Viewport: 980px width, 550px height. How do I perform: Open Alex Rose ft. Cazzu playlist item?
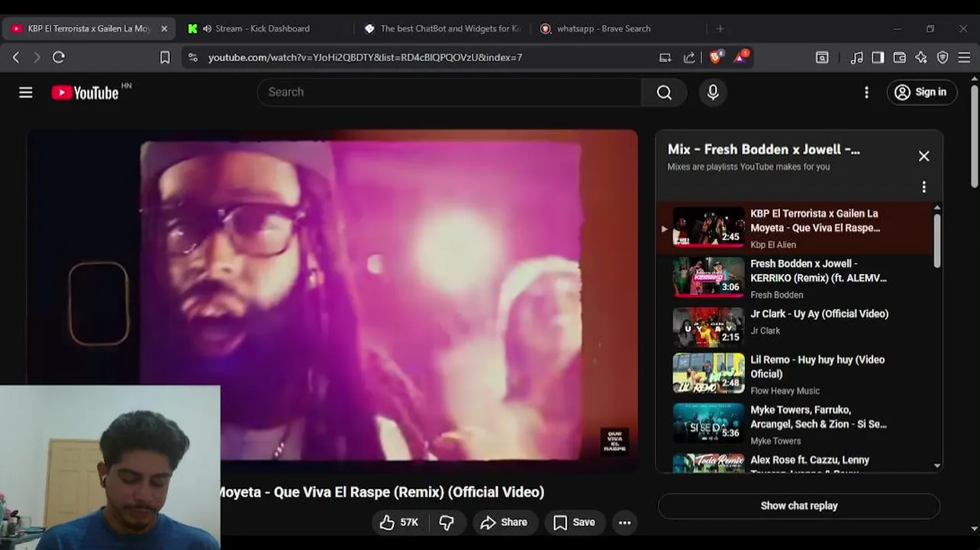(x=794, y=463)
